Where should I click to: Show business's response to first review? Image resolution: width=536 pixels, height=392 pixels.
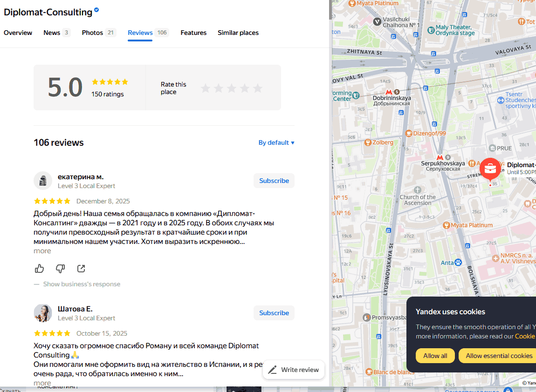tap(82, 284)
